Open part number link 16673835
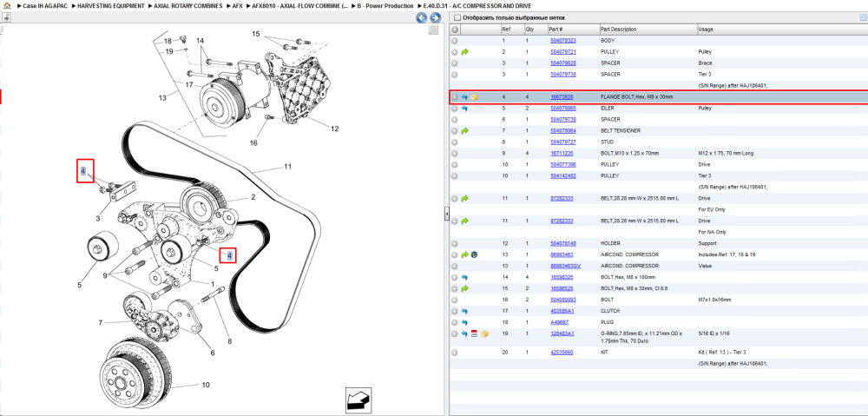868x416 pixels. [x=562, y=97]
